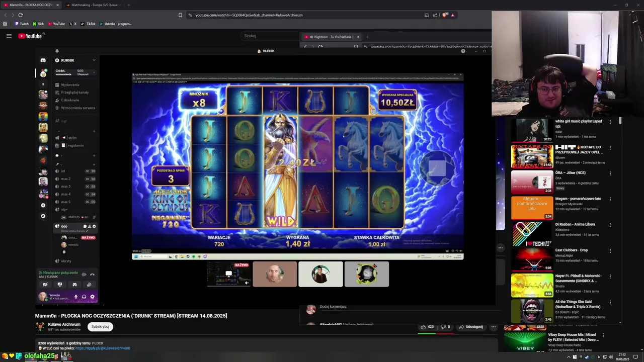Image resolution: width=644 pixels, height=362 pixels.
Task: Add a server with plus icon
Action: coord(43,205)
